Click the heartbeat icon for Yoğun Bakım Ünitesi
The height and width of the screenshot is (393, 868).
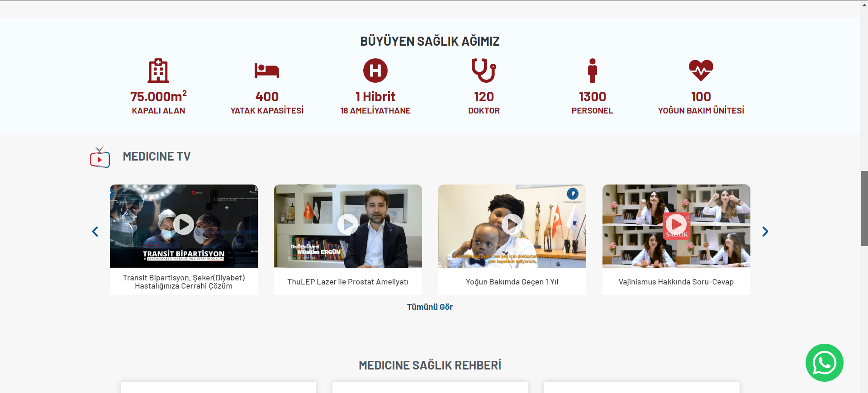click(x=701, y=71)
